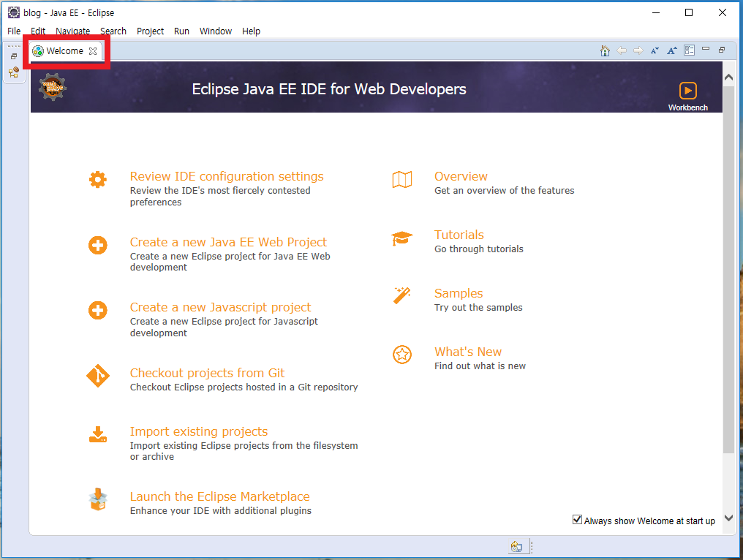
Task: Click the What's New star icon
Action: [x=401, y=355]
